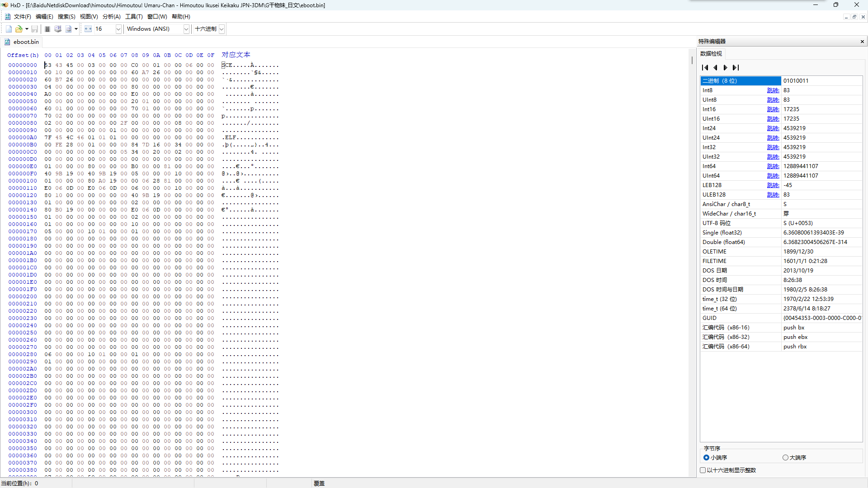The width and height of the screenshot is (868, 488).
Task: Create a new file in HxD
Action: tap(8, 28)
